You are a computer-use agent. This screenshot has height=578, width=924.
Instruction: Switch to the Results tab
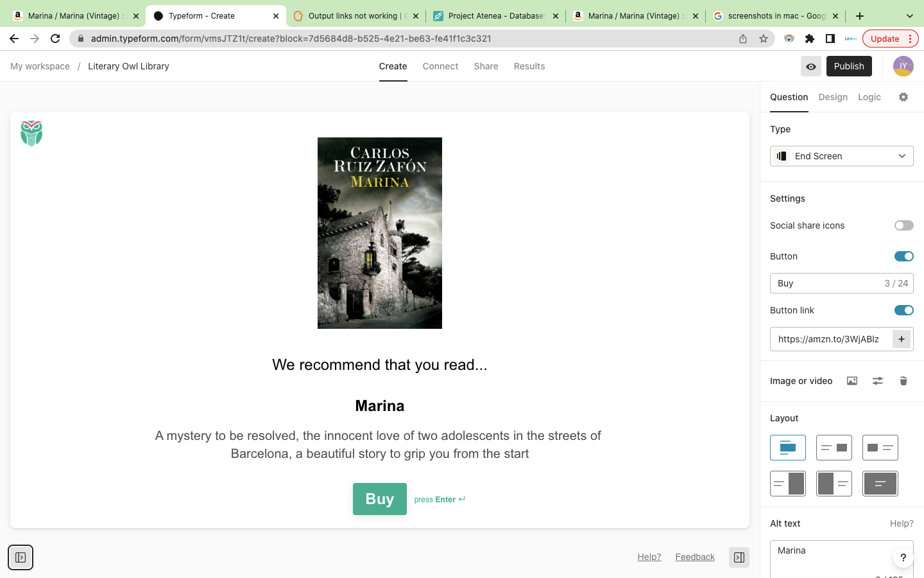click(529, 66)
